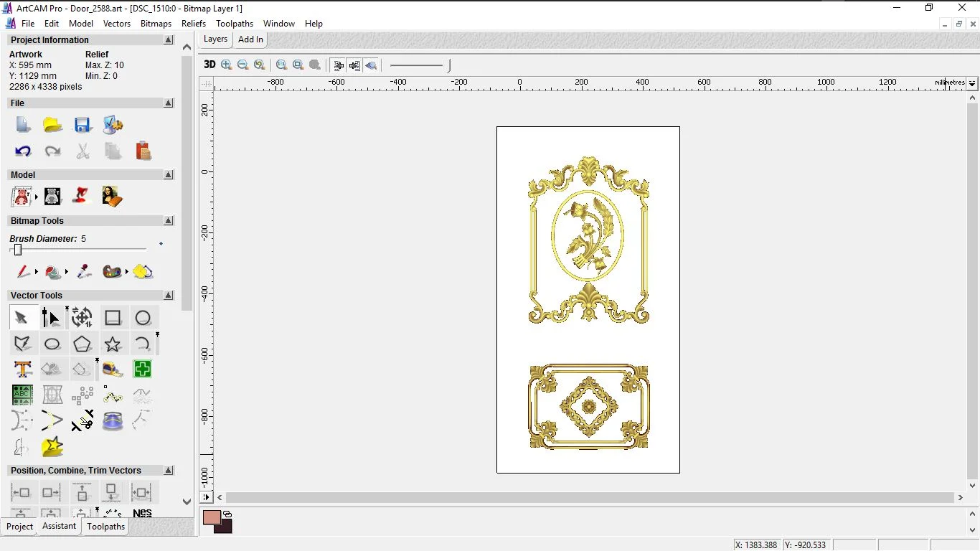The width and height of the screenshot is (980, 551).
Task: Select the Create Star vector tool
Action: tap(113, 344)
